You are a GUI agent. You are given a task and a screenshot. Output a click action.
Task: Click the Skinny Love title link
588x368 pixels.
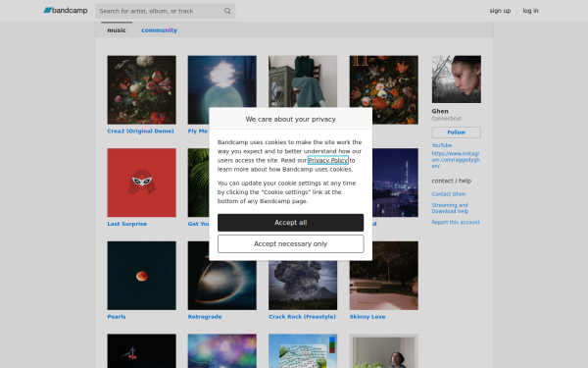(x=367, y=317)
